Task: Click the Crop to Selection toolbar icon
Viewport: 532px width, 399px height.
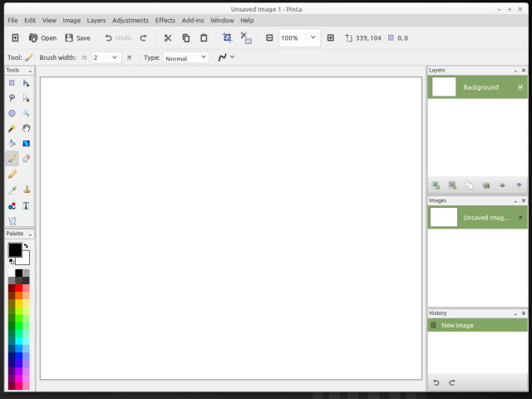Action: point(227,37)
